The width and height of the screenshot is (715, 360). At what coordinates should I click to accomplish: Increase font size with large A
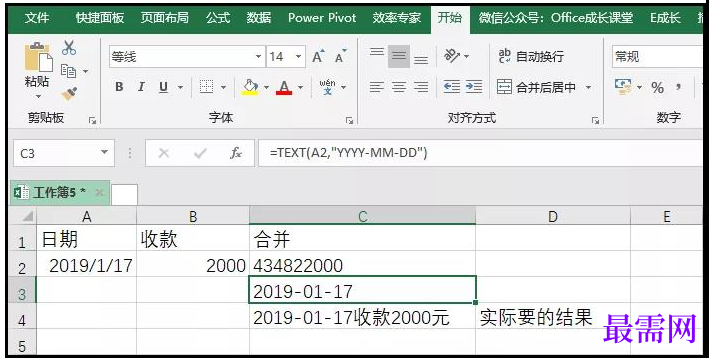click(x=318, y=57)
